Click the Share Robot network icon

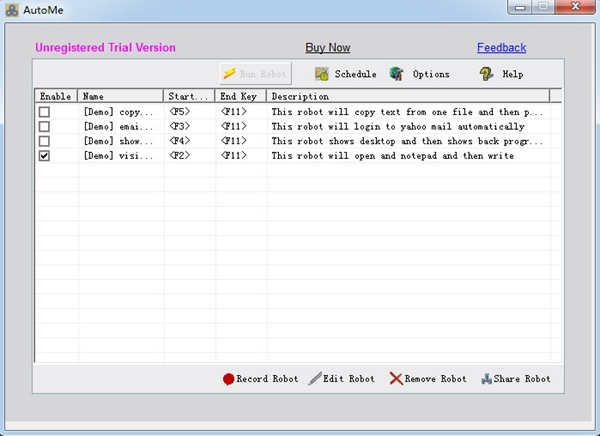click(x=486, y=379)
